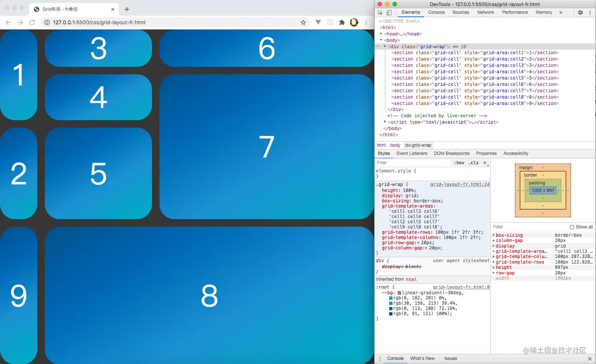
Task: Click the browser forward arrow
Action: (20, 22)
